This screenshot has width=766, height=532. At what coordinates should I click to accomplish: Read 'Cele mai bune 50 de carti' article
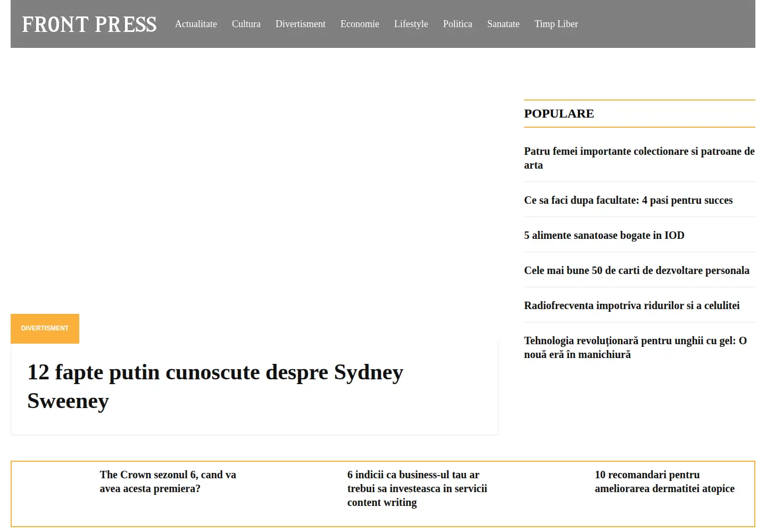(637, 270)
